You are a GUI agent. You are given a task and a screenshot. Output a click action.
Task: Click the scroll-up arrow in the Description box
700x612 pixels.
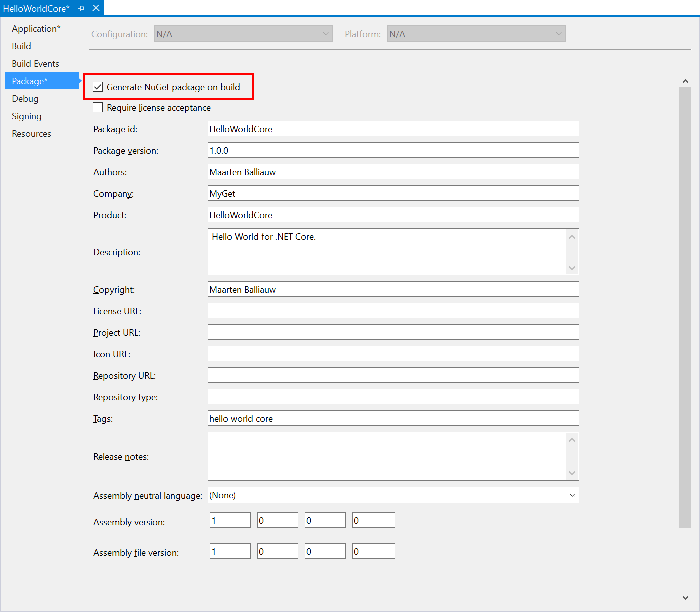point(572,236)
